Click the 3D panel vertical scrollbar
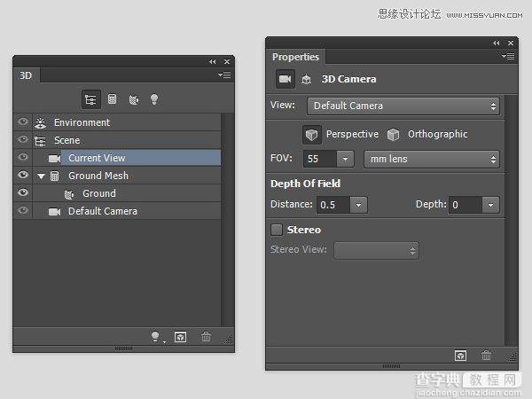The image size is (532, 399). coord(227,220)
